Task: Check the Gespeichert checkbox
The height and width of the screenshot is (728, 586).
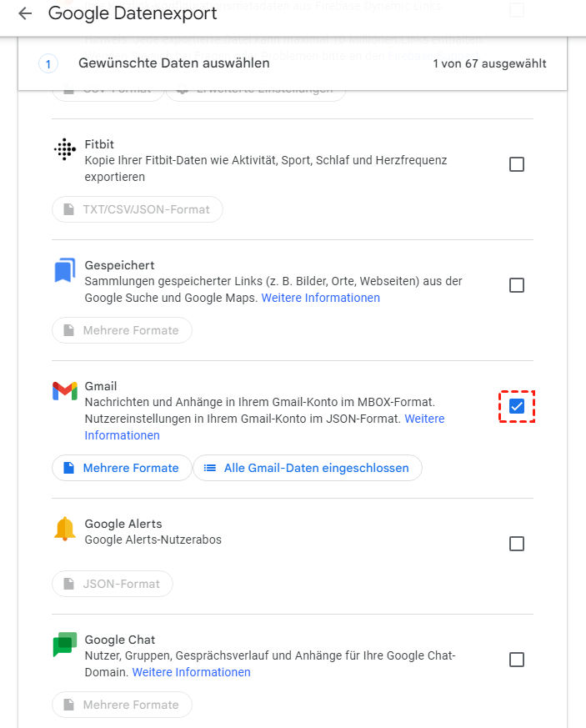Action: point(517,285)
